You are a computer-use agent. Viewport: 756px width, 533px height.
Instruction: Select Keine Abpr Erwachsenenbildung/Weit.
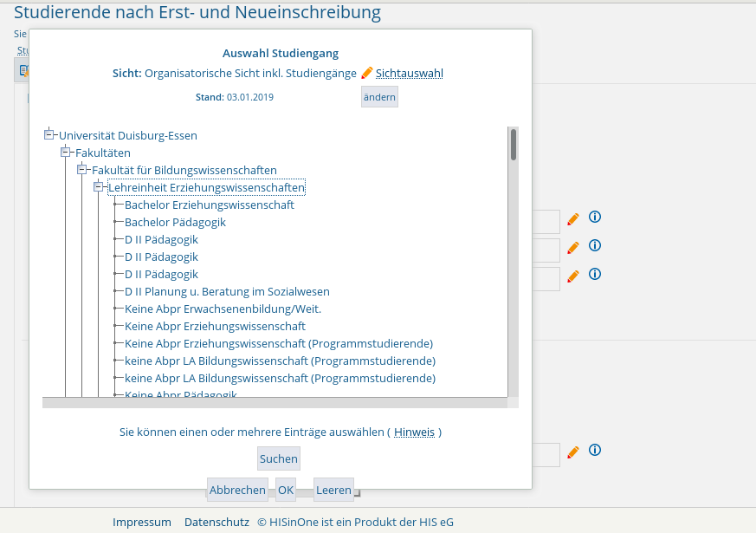223,309
